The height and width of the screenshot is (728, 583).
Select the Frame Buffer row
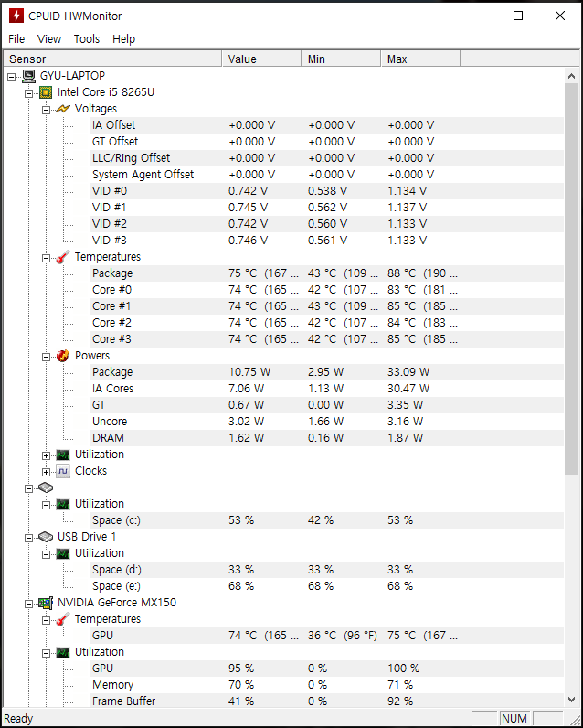point(327,701)
